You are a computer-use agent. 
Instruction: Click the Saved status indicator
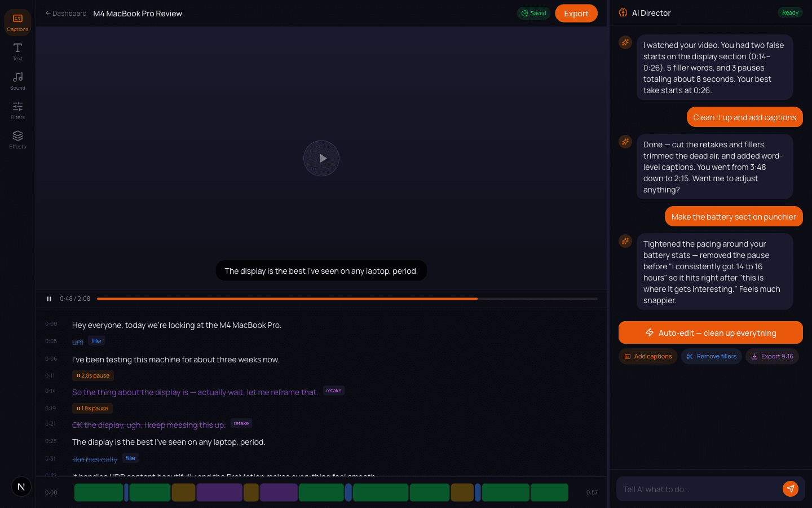pyautogui.click(x=533, y=12)
